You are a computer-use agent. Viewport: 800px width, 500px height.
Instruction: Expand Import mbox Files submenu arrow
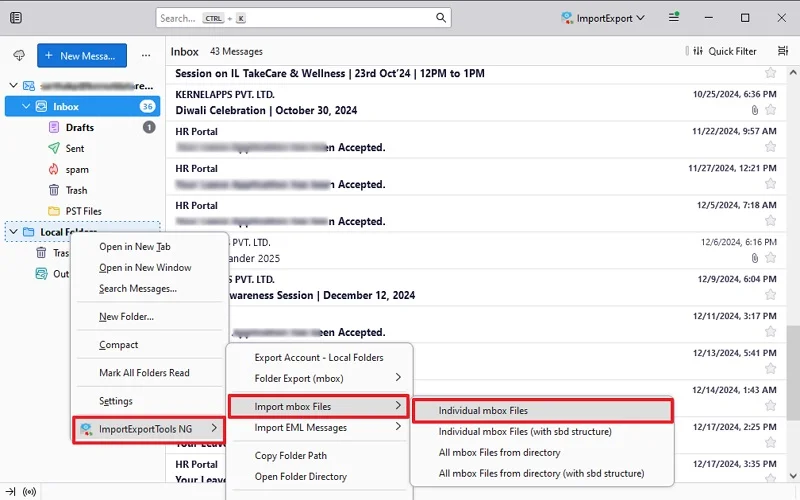click(398, 406)
